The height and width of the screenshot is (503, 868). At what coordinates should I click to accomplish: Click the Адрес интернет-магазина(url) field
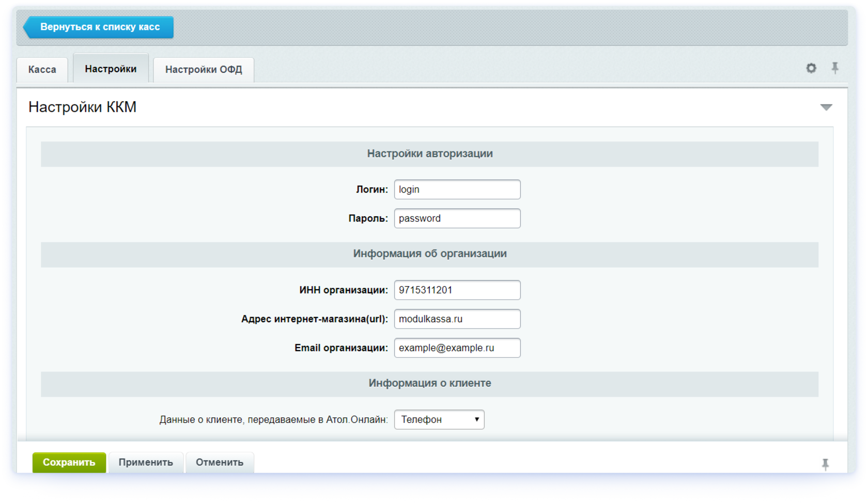click(457, 319)
